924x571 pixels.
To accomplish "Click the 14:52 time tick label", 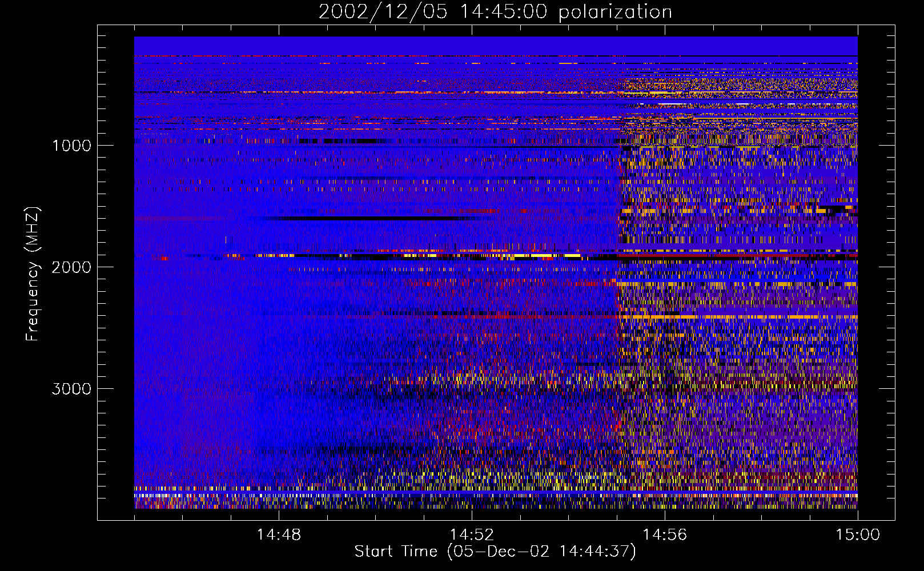I will (x=472, y=535).
